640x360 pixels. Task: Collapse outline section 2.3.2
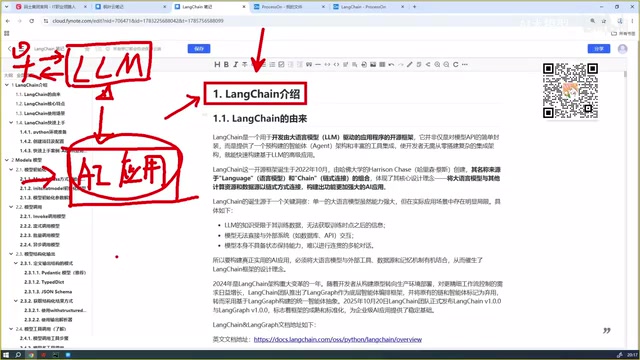(16, 301)
